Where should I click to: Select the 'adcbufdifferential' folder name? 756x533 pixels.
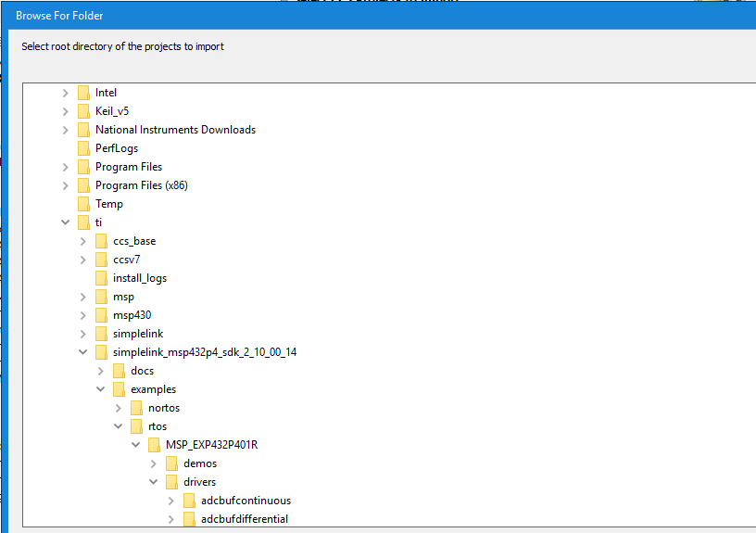(x=245, y=519)
